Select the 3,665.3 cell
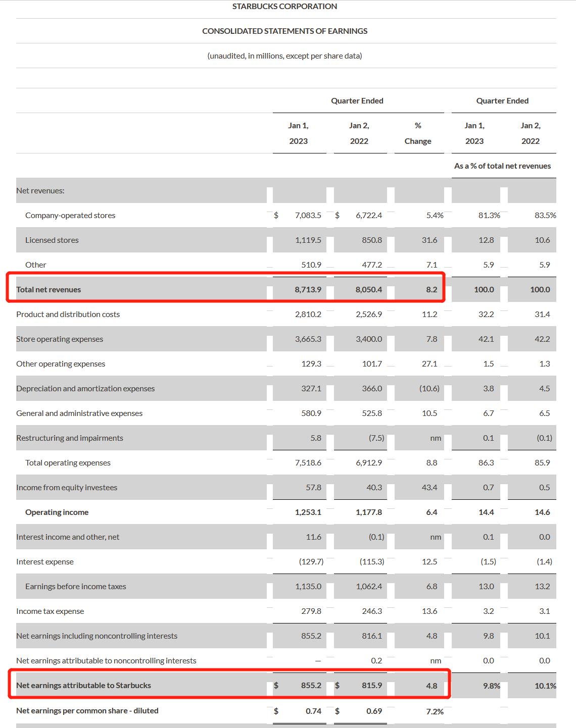The width and height of the screenshot is (576, 728). [x=308, y=339]
